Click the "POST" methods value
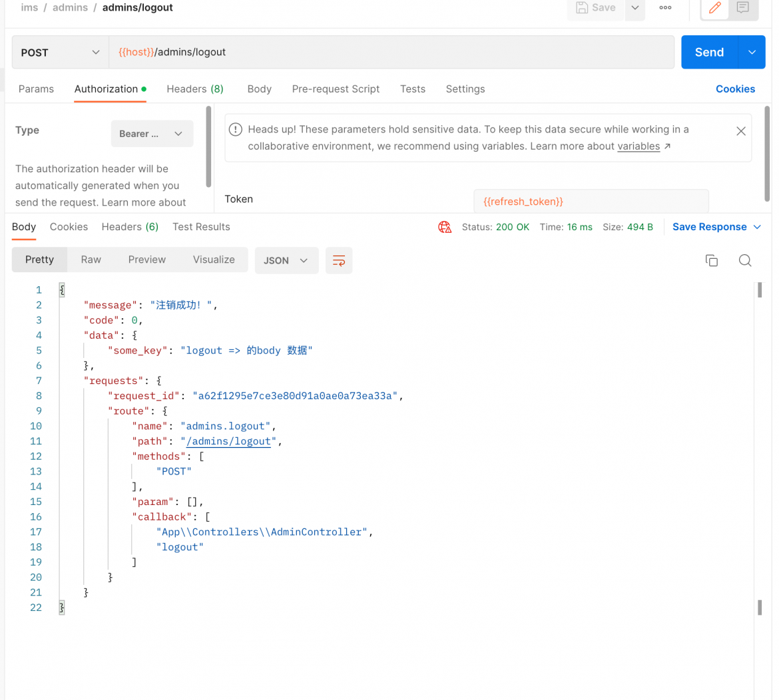The height and width of the screenshot is (700, 779). click(174, 471)
